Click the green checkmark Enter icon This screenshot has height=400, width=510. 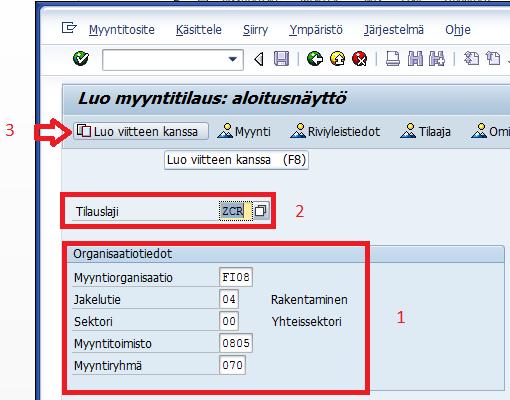[x=81, y=59]
